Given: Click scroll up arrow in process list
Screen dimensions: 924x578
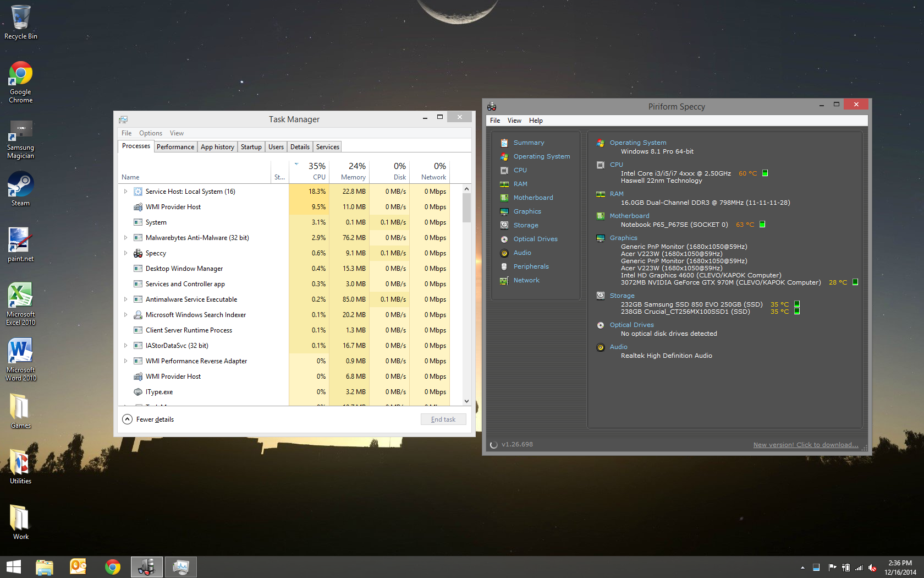Looking at the screenshot, I should (x=466, y=189).
